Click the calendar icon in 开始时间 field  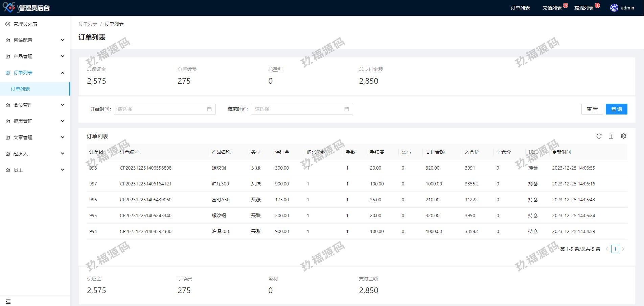(209, 109)
